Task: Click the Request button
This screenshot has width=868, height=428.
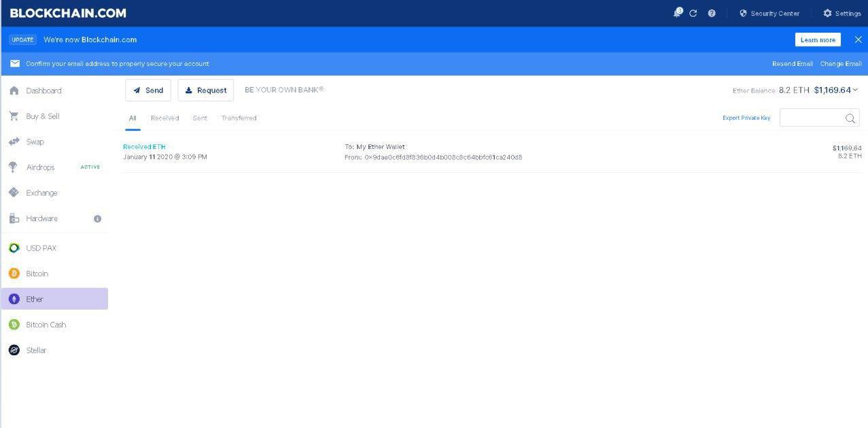Action: tap(206, 90)
